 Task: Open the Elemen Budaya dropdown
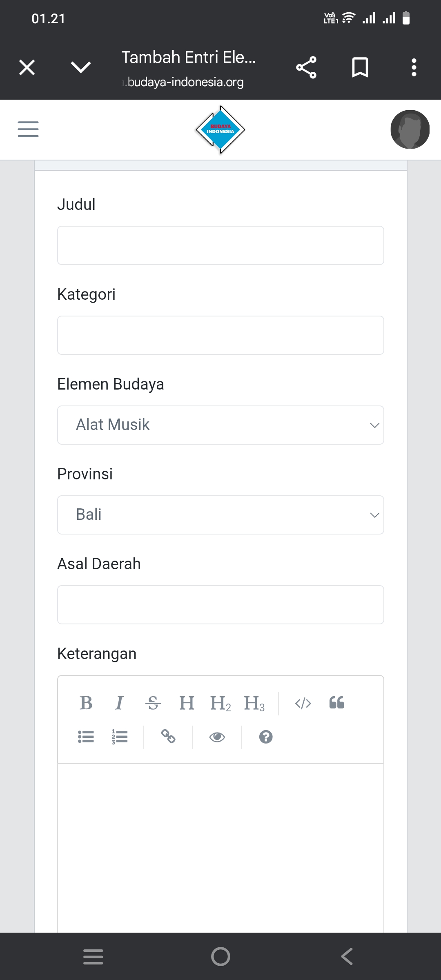(x=220, y=425)
